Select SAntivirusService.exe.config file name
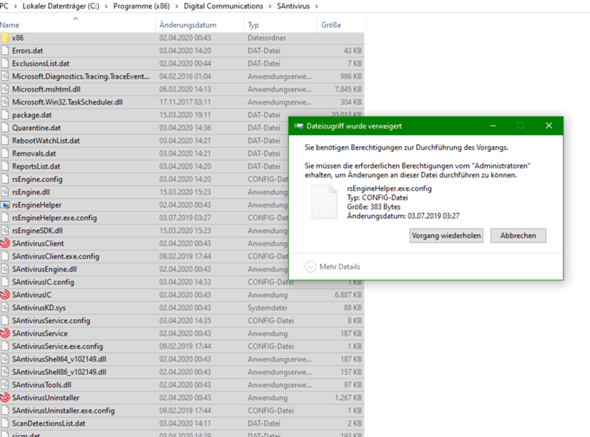 57,346
